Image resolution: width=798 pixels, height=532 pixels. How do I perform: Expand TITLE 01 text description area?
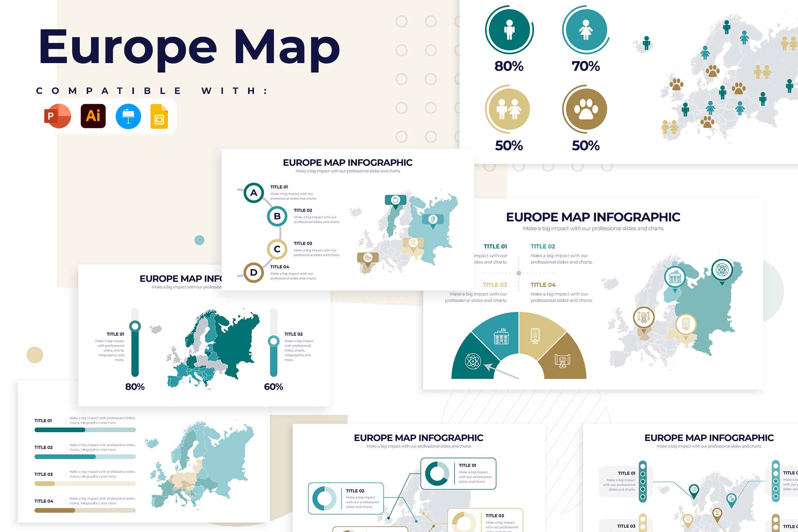[x=101, y=419]
